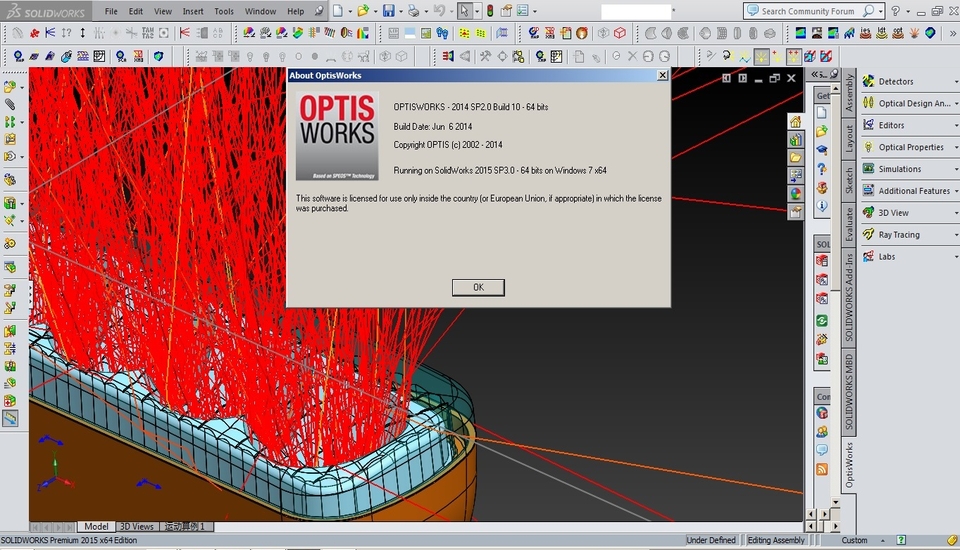Screen dimensions: 960x550
Task: Pin the SolidWorks menu bar
Action: coord(318,11)
